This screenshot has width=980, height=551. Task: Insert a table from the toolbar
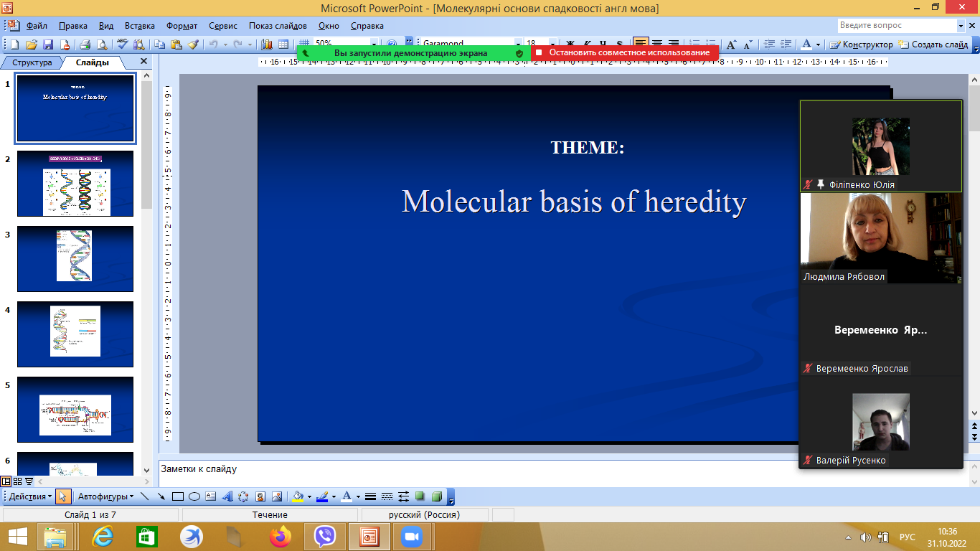[283, 44]
